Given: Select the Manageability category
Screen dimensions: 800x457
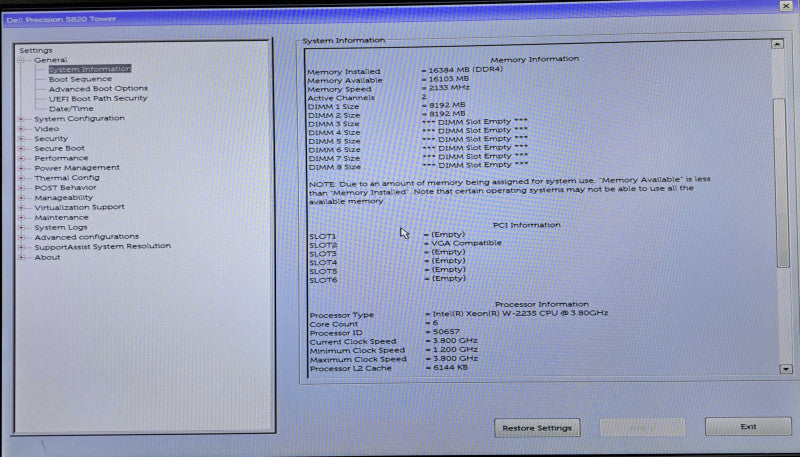Looking at the screenshot, I should 63,197.
